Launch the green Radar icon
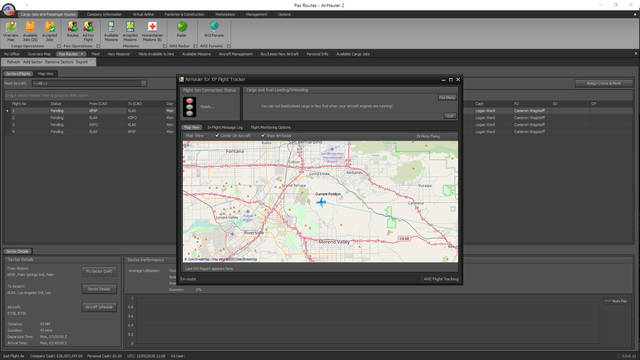 [x=182, y=29]
